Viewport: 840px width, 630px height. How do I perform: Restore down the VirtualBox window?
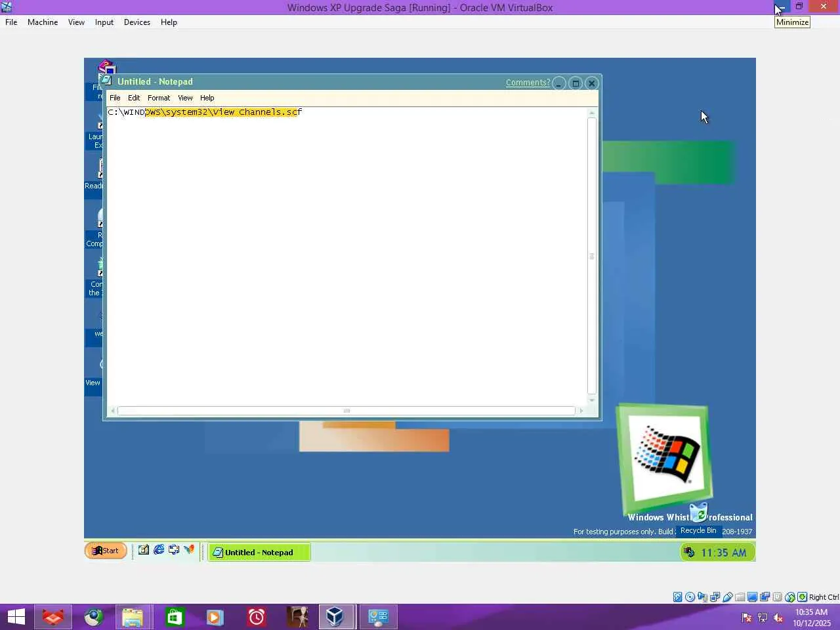tap(799, 7)
